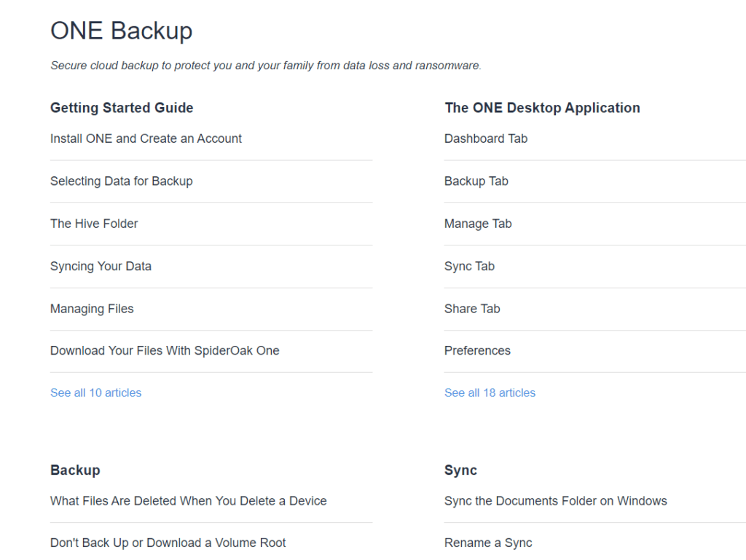
Task: Click See all 10 articles link
Action: [95, 393]
